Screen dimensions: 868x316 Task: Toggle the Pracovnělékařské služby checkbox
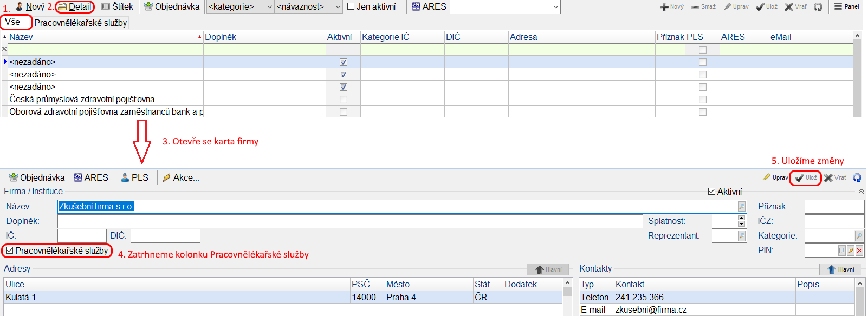pyautogui.click(x=10, y=251)
